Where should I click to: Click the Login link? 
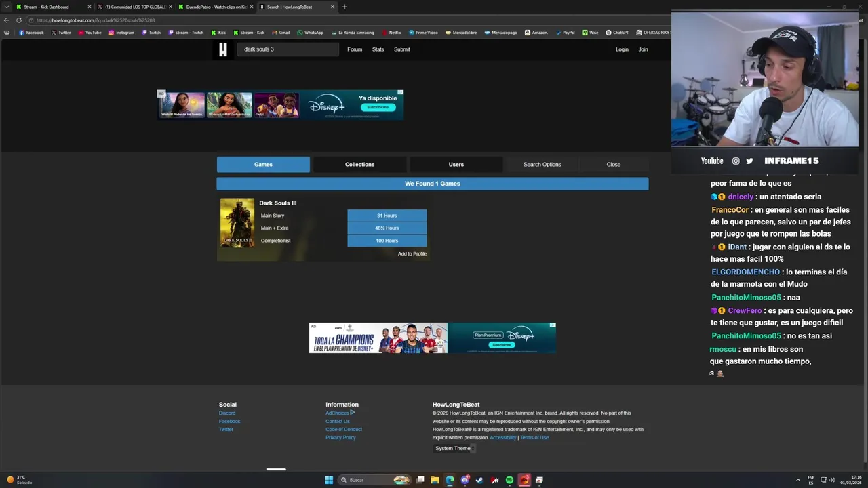pos(622,49)
